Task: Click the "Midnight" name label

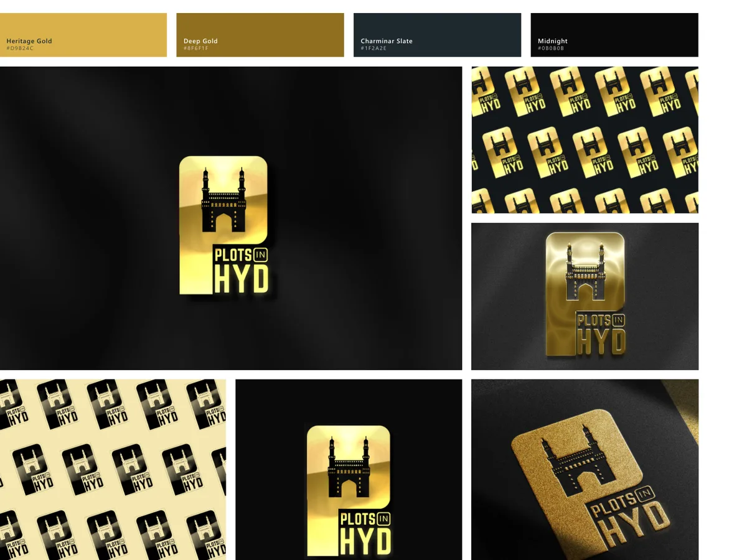Action: [x=553, y=41]
